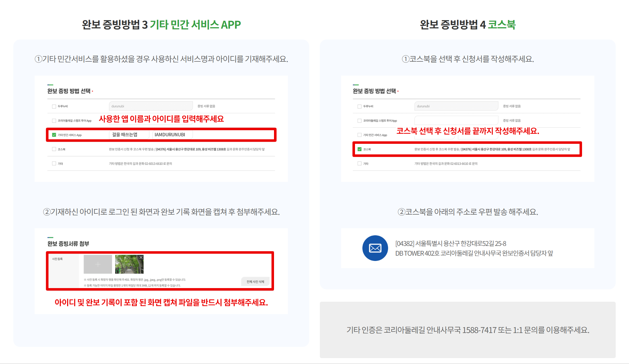Check 기타 민간 서비스 App in method 4 form
This screenshot has width=629, height=364.
click(359, 135)
